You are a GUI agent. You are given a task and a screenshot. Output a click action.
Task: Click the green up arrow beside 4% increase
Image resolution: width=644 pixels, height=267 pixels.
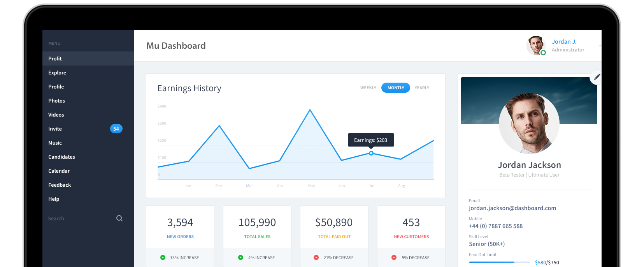click(x=240, y=258)
